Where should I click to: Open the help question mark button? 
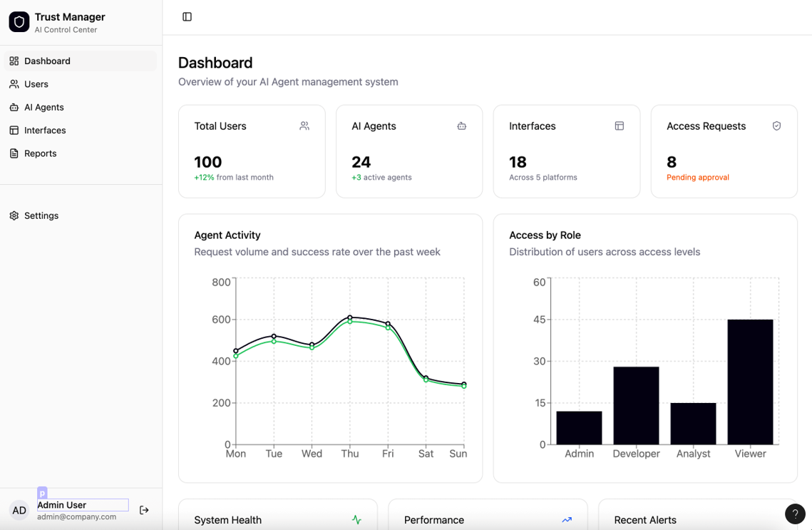[795, 514]
